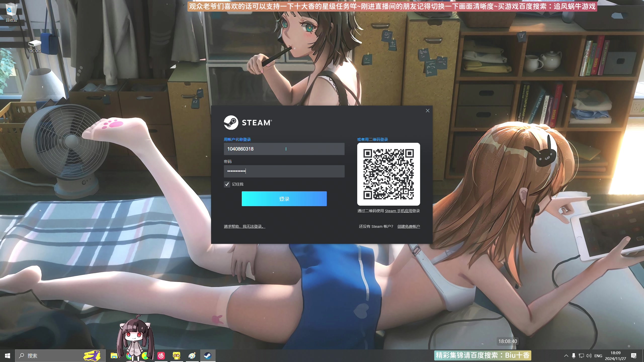Image resolution: width=644 pixels, height=362 pixels.
Task: Open File Explorer from the taskbar
Action: pyautogui.click(x=114, y=355)
